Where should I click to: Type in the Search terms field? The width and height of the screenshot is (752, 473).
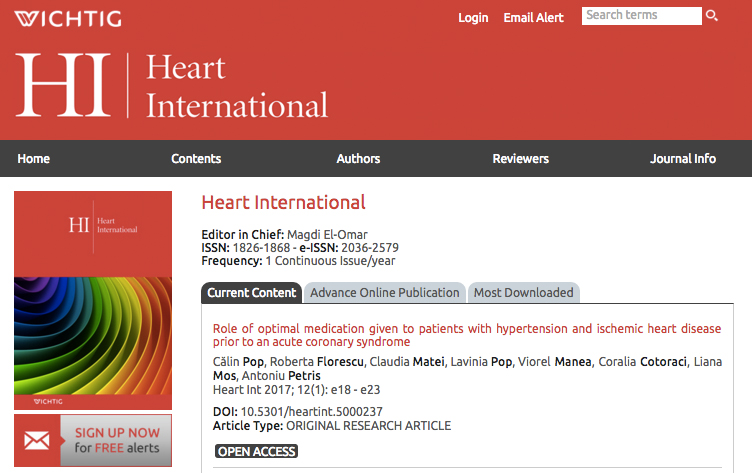pyautogui.click(x=641, y=16)
